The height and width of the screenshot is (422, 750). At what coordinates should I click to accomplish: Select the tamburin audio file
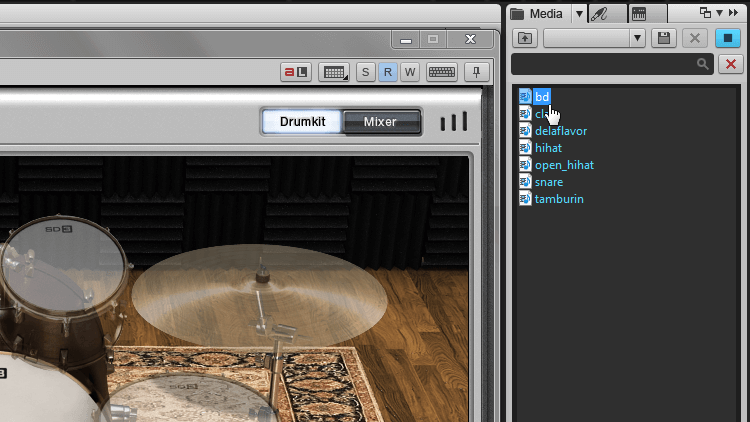pyautogui.click(x=559, y=199)
